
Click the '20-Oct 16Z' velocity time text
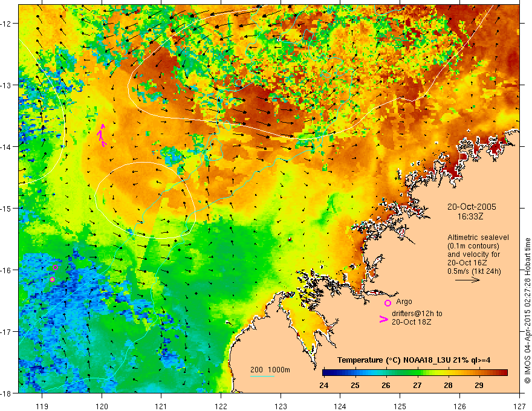pyautogui.click(x=467, y=263)
